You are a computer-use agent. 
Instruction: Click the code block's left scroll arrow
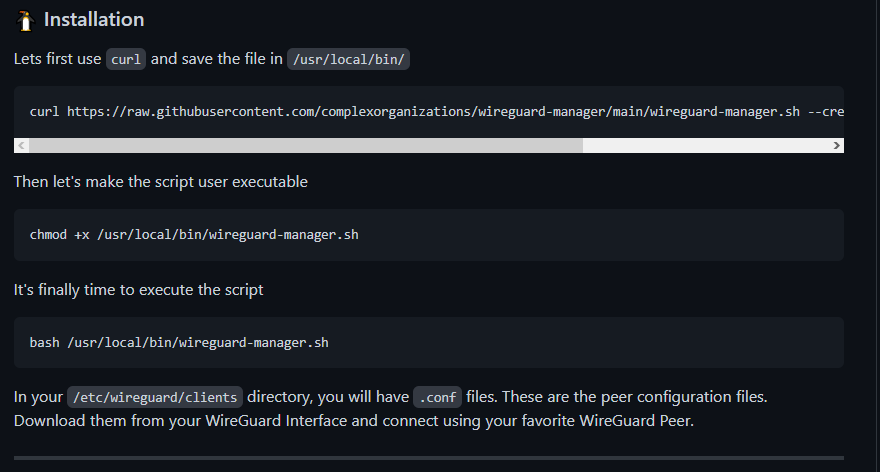coord(21,145)
